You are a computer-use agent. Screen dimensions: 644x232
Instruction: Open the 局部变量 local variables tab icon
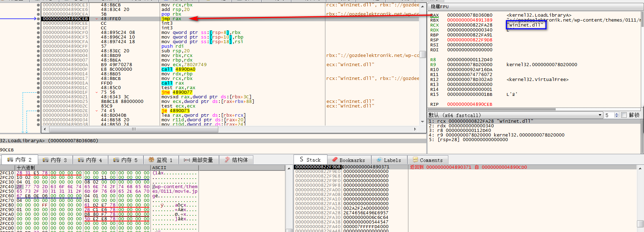(x=187, y=160)
